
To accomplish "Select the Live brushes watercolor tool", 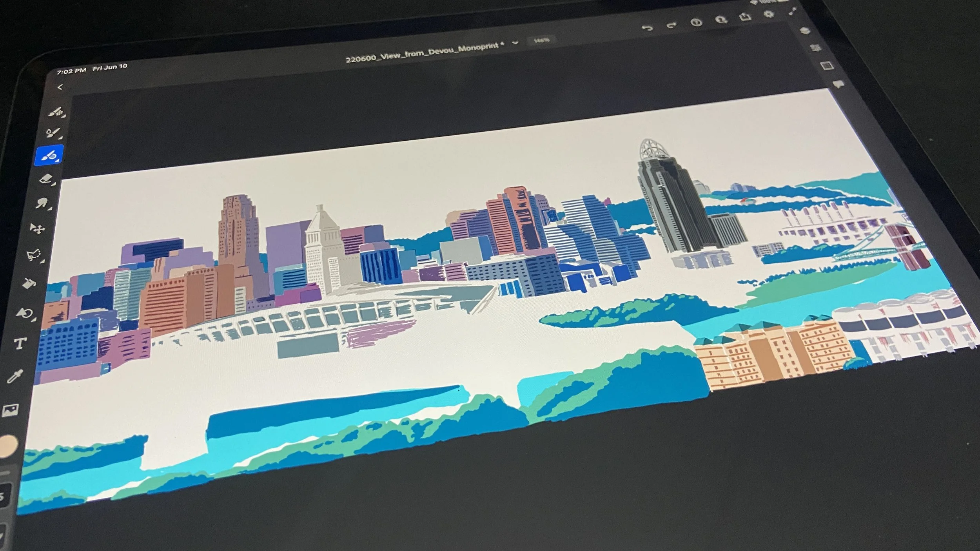I will click(53, 133).
